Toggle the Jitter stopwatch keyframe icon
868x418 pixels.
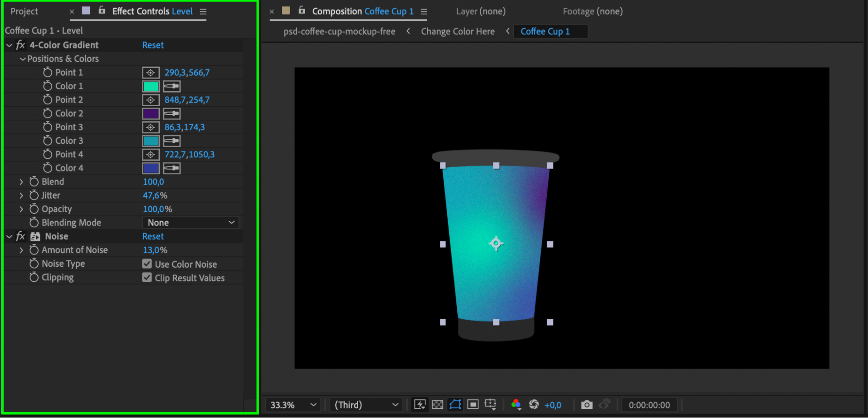point(34,196)
